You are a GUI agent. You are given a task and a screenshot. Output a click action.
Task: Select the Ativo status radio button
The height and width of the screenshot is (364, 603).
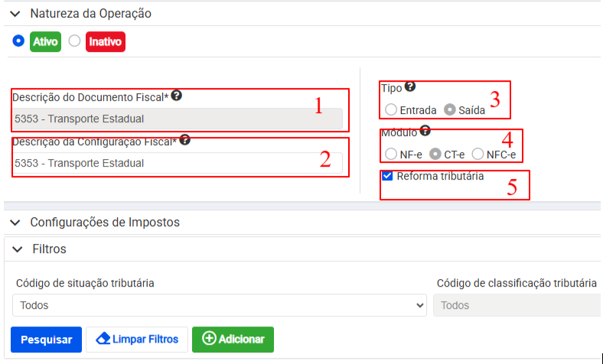[x=19, y=41]
